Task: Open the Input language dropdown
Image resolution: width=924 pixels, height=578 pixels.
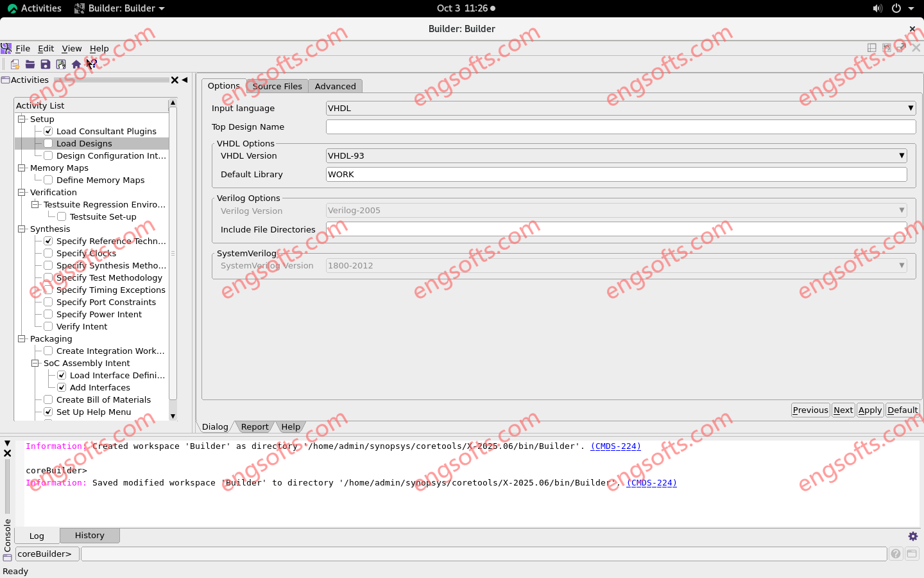Action: tap(620, 109)
